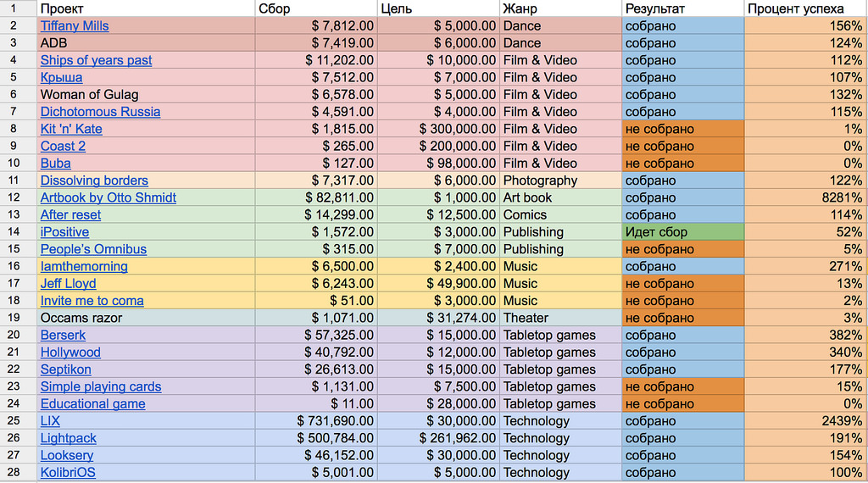
Task: Select row number 14 header
Action: [x=14, y=231]
